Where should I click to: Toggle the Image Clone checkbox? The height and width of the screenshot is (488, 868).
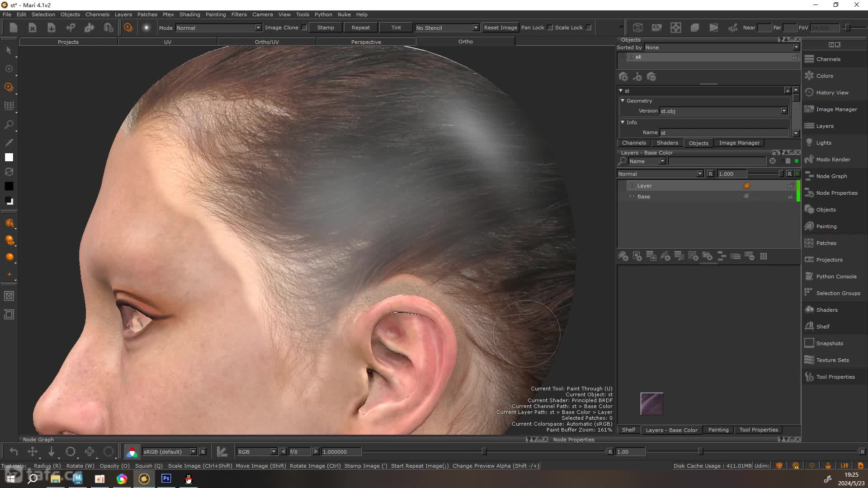(x=304, y=28)
